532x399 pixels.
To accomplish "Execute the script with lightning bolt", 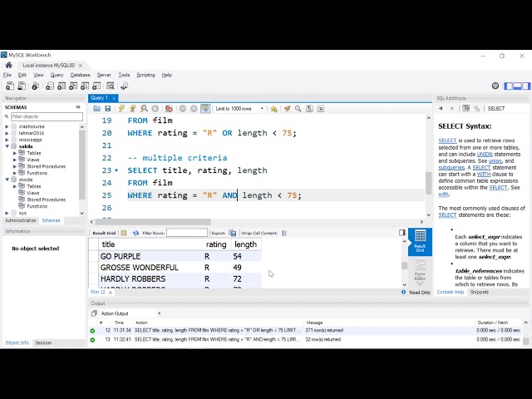I will 121,109.
